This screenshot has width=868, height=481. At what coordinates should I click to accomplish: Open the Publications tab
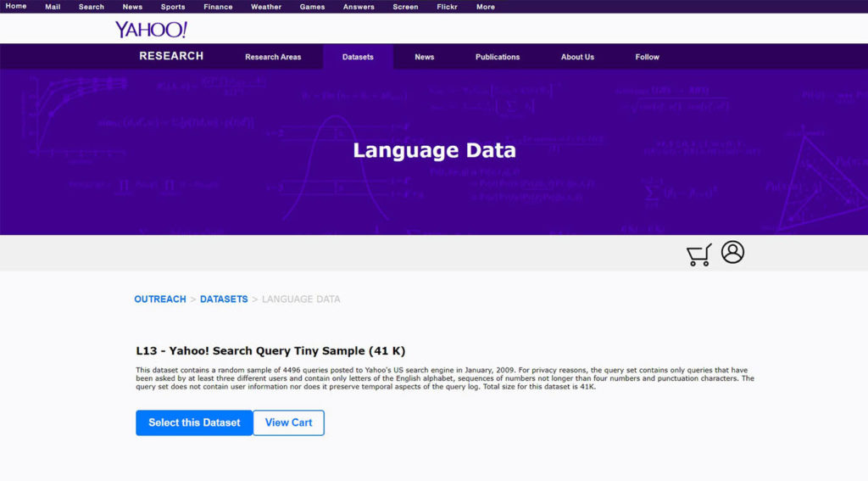[498, 57]
